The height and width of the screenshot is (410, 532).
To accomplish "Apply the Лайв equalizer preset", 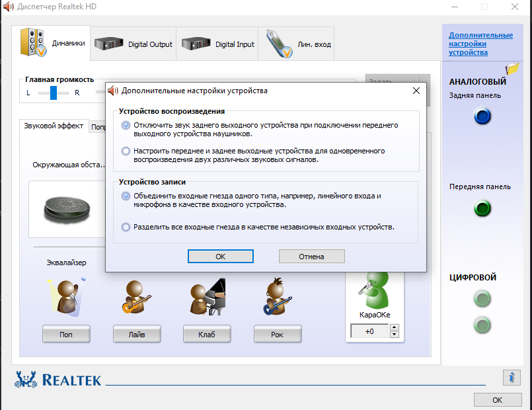I will click(137, 335).
